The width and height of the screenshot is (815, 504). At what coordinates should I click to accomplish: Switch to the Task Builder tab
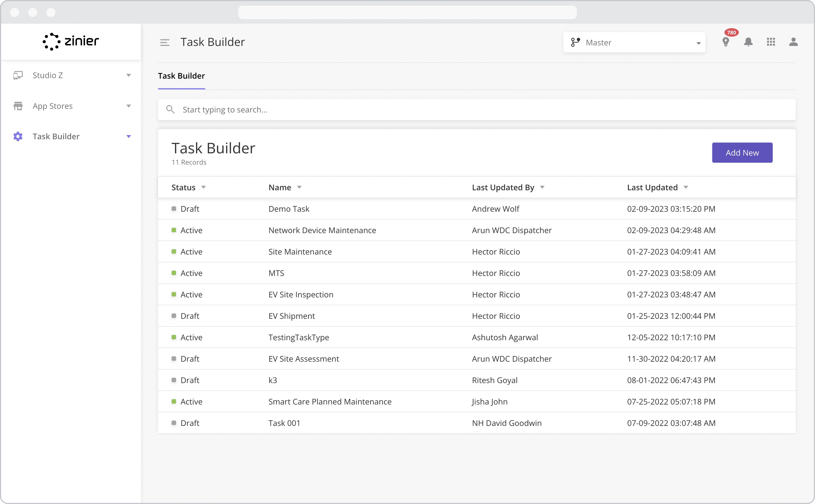click(181, 76)
